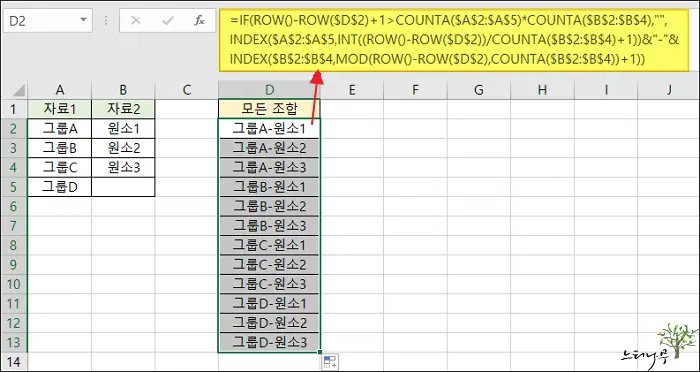This screenshot has width=700, height=372.
Task: Select cell 그룹B-원소3
Action: tap(269, 226)
